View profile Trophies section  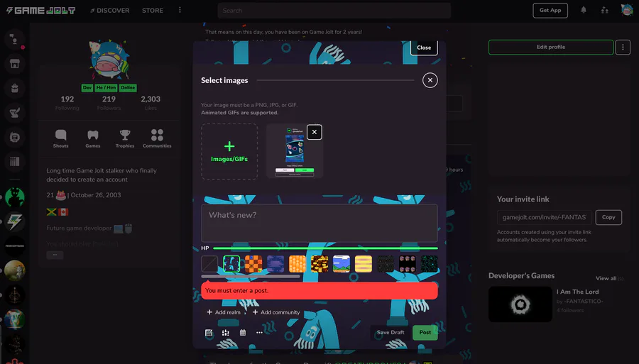click(x=125, y=138)
